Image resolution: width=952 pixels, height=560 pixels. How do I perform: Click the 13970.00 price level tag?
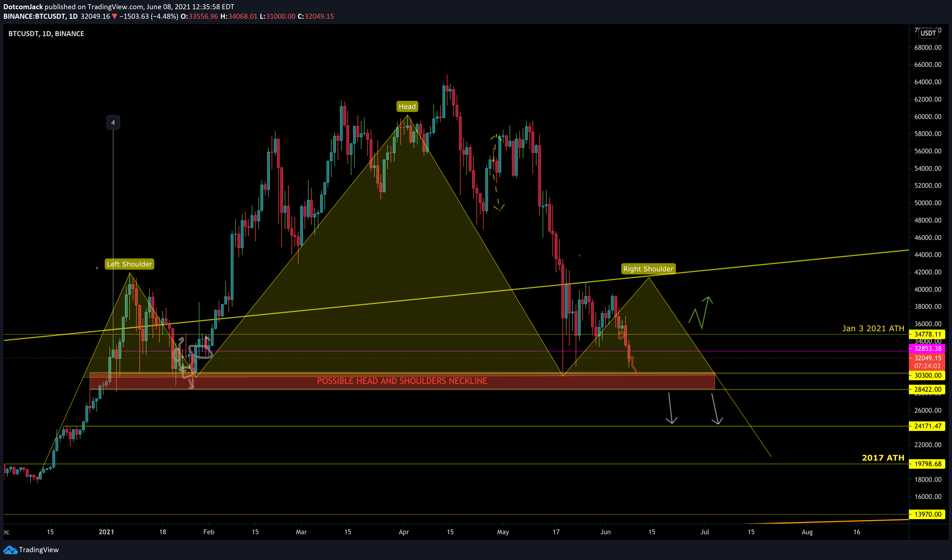[x=927, y=514]
